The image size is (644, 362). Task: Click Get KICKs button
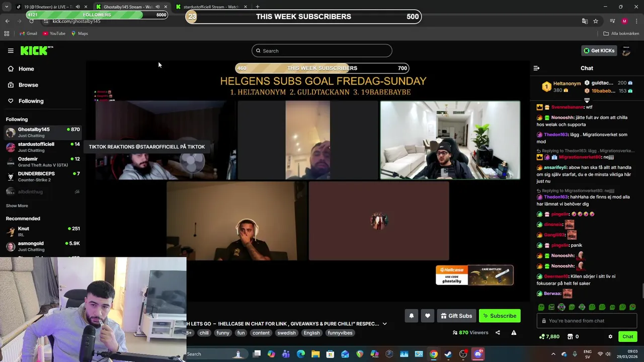click(599, 51)
